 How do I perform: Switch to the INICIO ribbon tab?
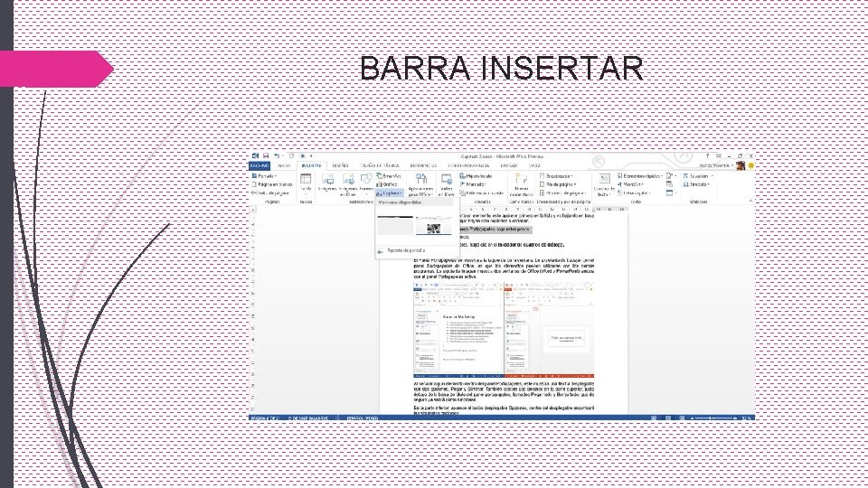point(284,165)
